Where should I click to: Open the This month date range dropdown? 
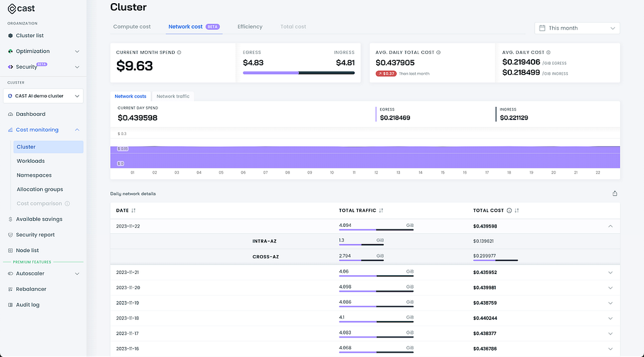tap(577, 28)
